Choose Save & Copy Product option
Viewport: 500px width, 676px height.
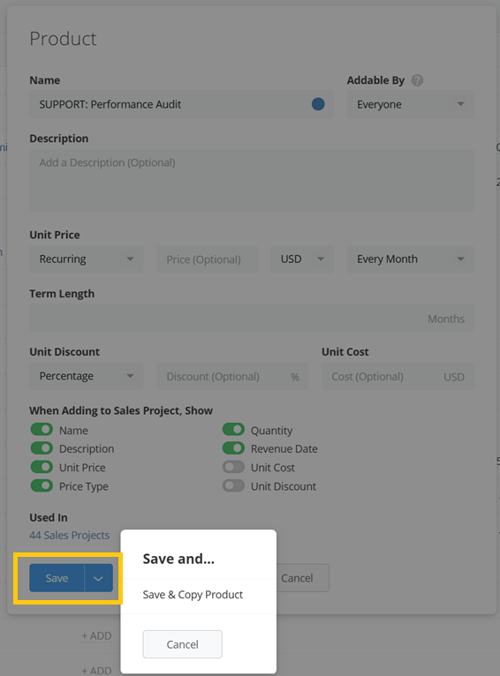pos(193,595)
